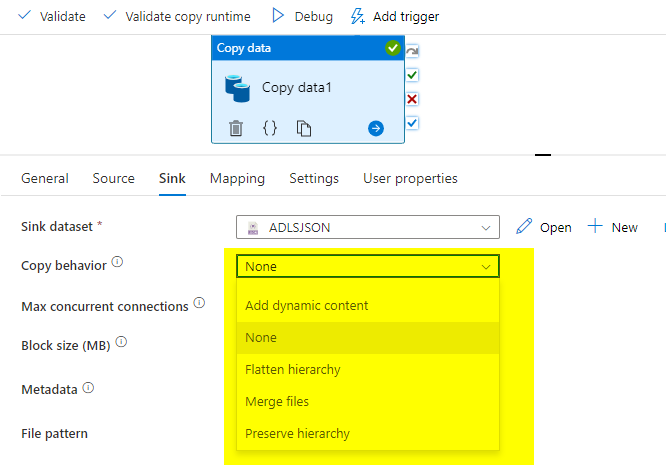Select the blue completion dependency checkbox
The height and width of the screenshot is (474, 666).
click(x=412, y=122)
